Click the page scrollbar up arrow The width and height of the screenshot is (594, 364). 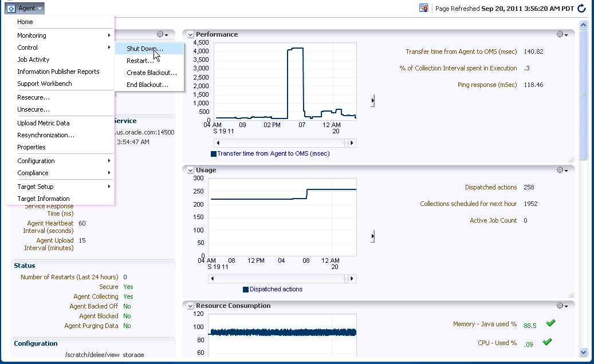(x=583, y=25)
